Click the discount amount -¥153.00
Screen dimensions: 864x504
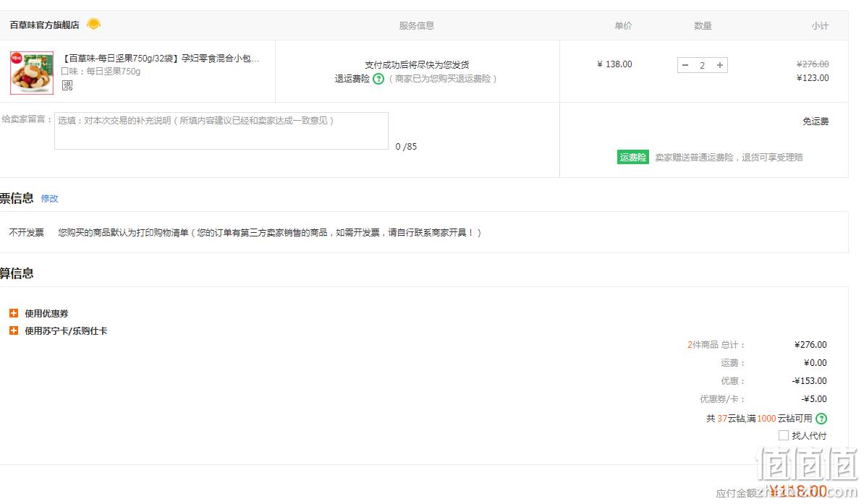click(810, 381)
